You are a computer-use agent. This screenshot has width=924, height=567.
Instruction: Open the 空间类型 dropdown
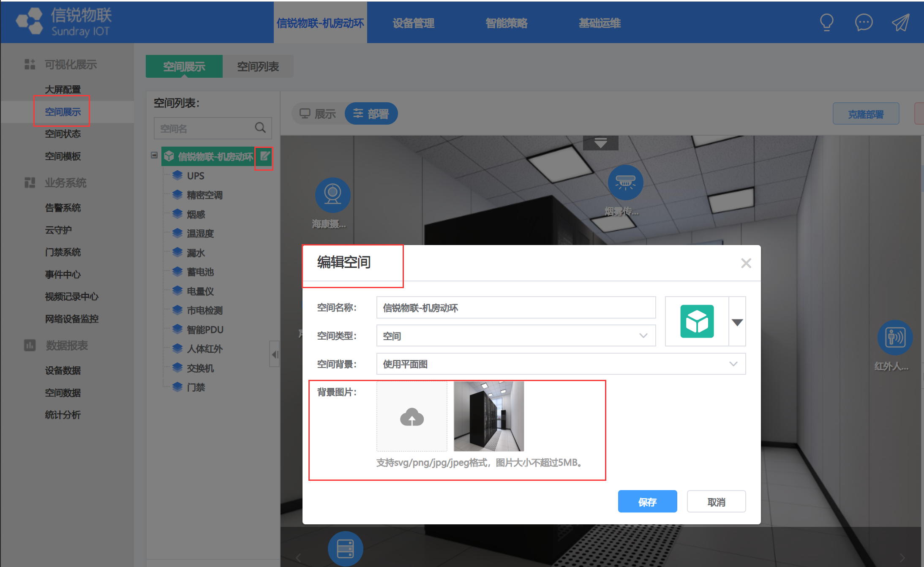[516, 335]
